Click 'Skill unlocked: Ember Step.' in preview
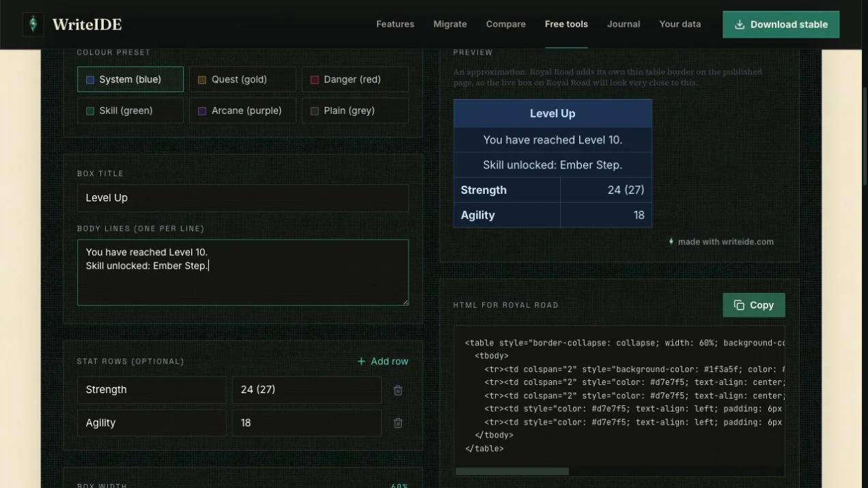The height and width of the screenshot is (488, 868). pyautogui.click(x=552, y=165)
